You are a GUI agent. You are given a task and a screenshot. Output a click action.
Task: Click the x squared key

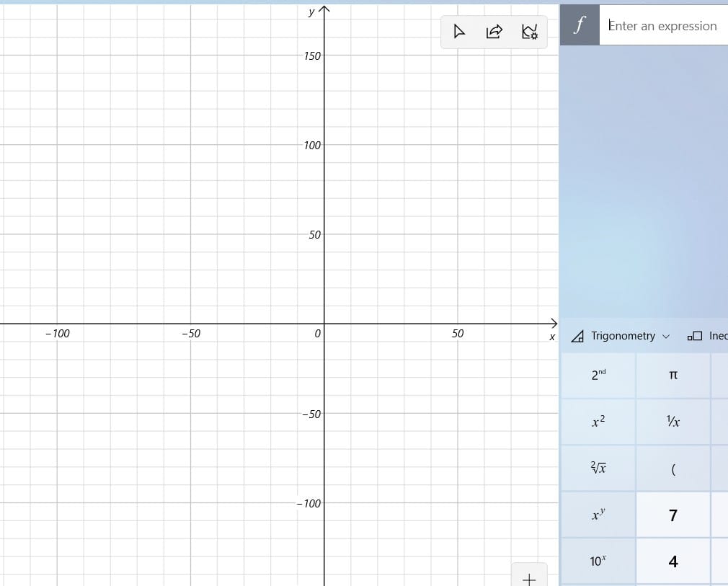click(x=598, y=421)
